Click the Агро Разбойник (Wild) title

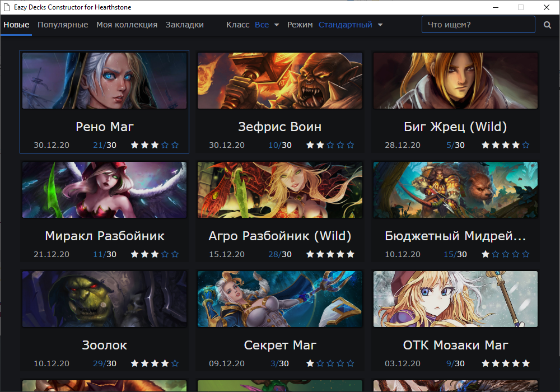click(x=280, y=236)
